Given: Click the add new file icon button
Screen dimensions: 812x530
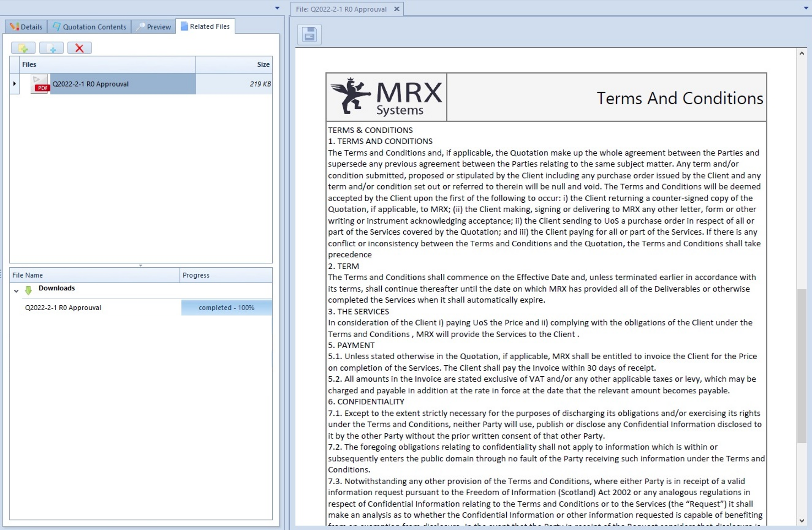Looking at the screenshot, I should click(x=51, y=48).
